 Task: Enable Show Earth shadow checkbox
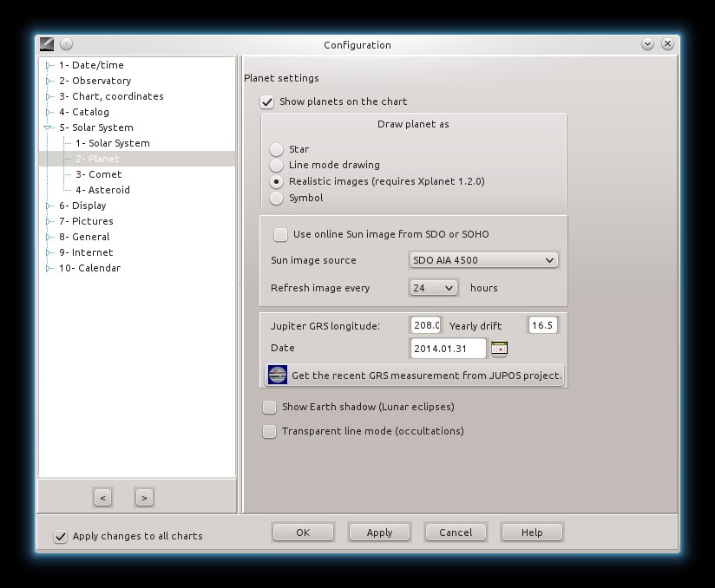(x=270, y=407)
